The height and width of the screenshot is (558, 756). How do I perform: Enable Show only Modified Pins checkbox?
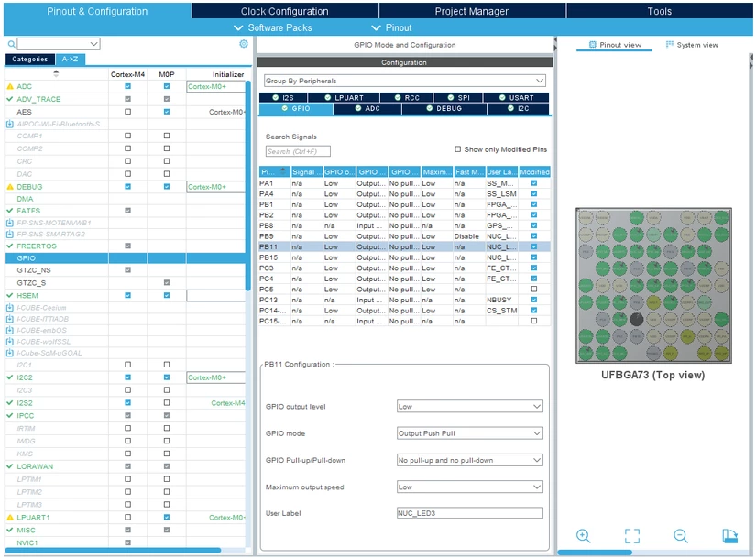(x=457, y=149)
